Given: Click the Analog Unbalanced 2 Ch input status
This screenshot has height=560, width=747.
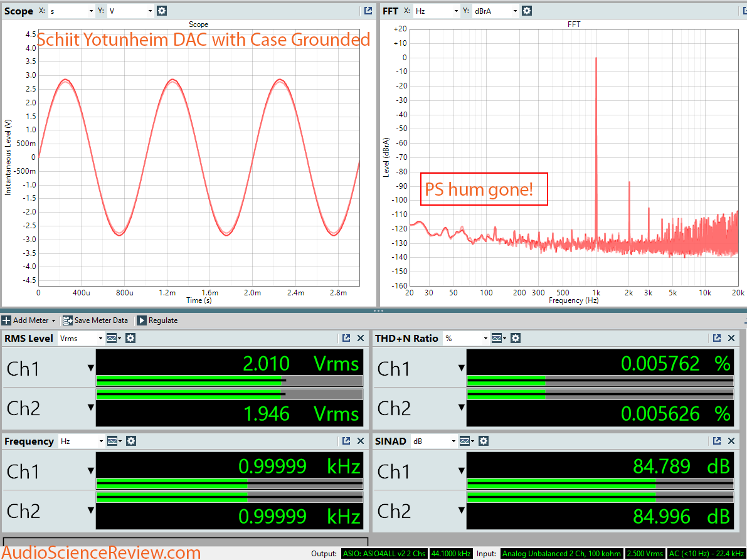Looking at the screenshot, I should tap(562, 553).
